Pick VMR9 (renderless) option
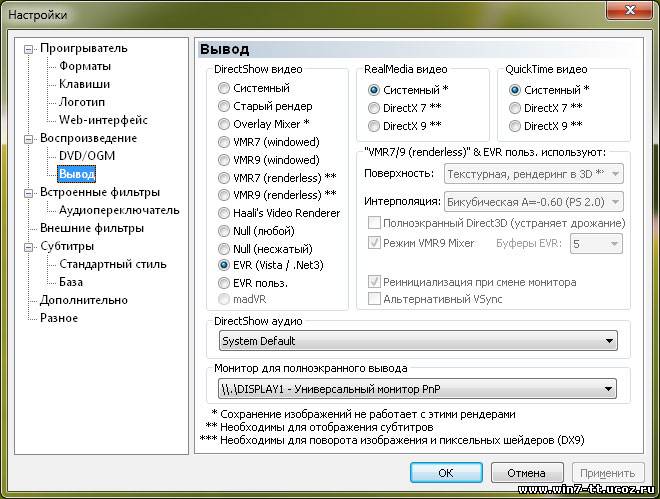 [x=224, y=195]
